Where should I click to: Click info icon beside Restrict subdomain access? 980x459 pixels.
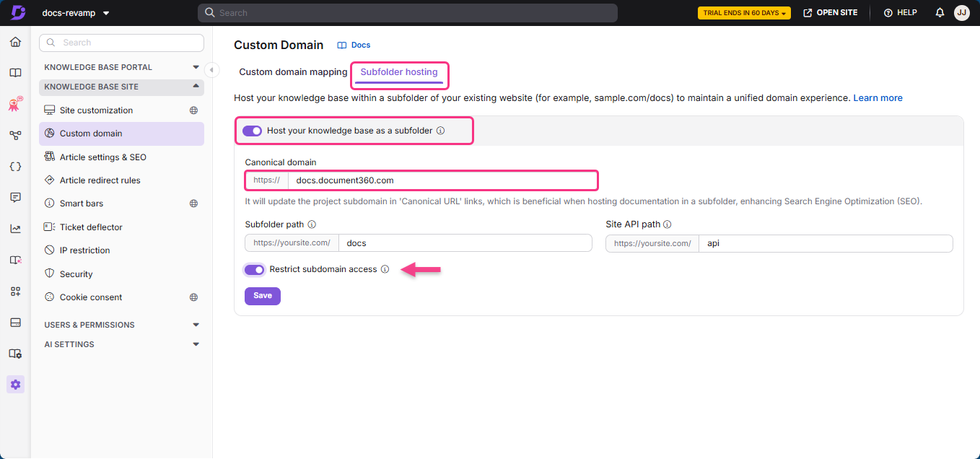[385, 269]
